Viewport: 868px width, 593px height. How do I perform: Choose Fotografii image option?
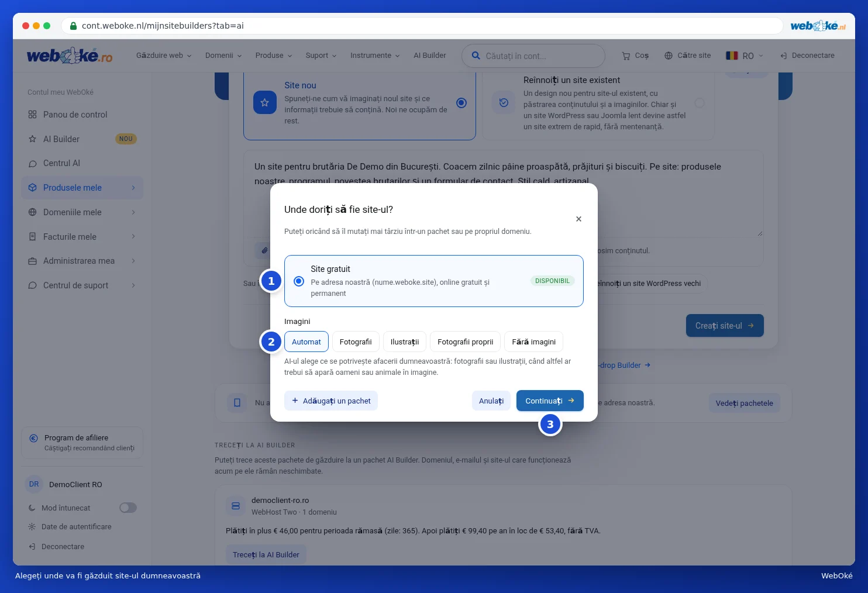(x=356, y=342)
